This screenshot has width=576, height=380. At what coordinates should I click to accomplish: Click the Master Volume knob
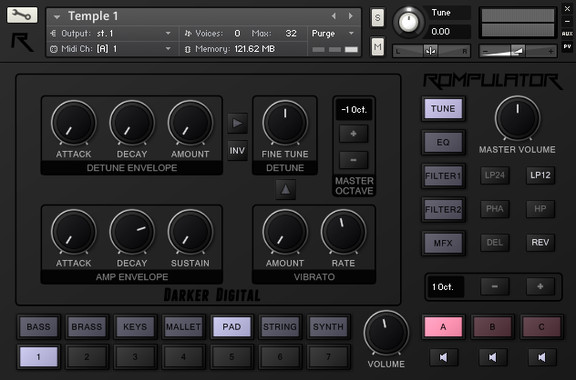click(x=518, y=118)
